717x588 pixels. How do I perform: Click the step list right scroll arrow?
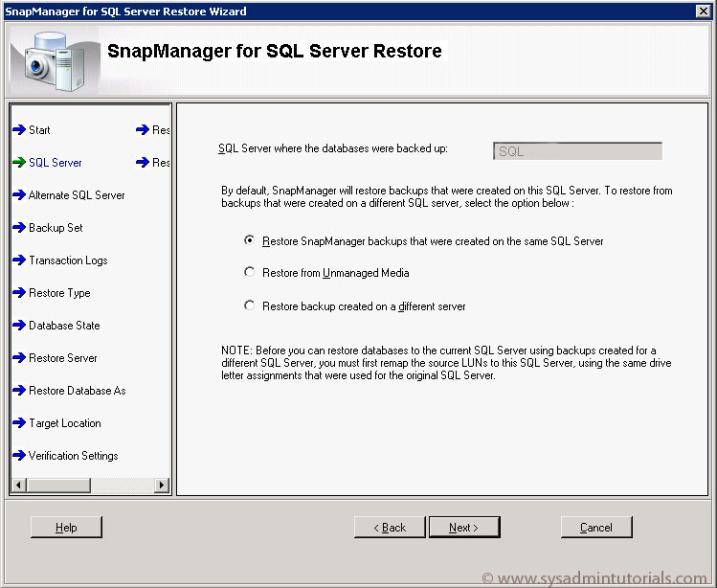(x=162, y=485)
